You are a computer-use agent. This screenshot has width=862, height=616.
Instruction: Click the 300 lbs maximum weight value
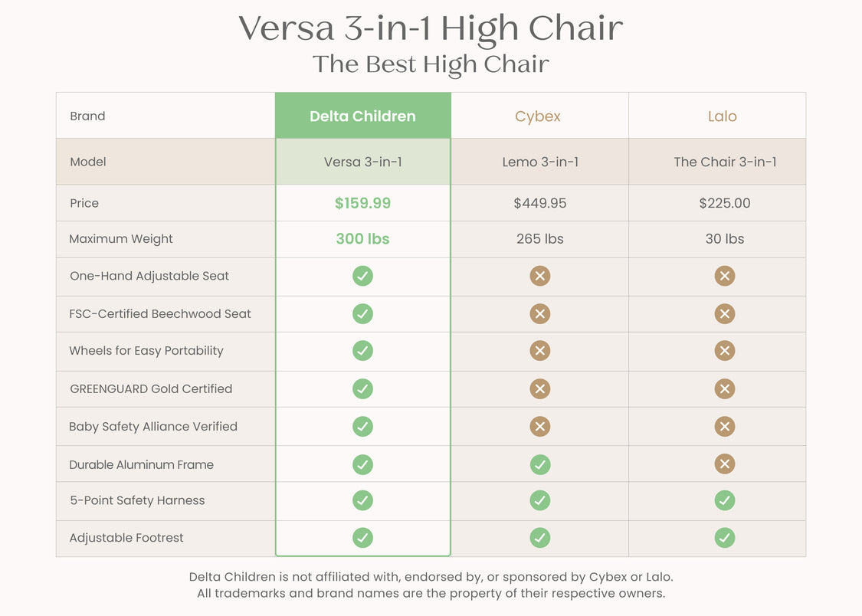tap(363, 239)
